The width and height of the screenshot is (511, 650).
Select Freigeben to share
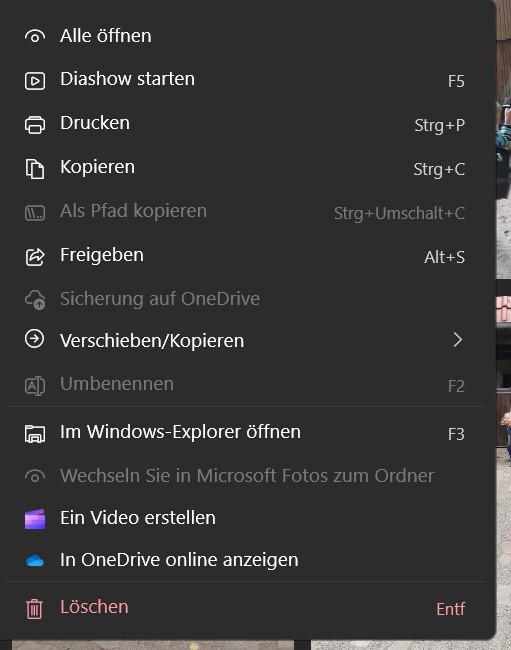tap(248, 255)
